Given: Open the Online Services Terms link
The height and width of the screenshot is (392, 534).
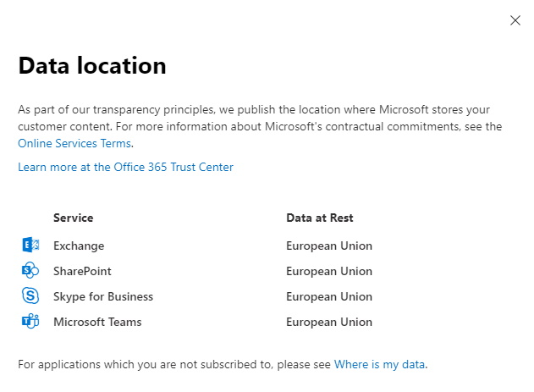Looking at the screenshot, I should (x=74, y=143).
